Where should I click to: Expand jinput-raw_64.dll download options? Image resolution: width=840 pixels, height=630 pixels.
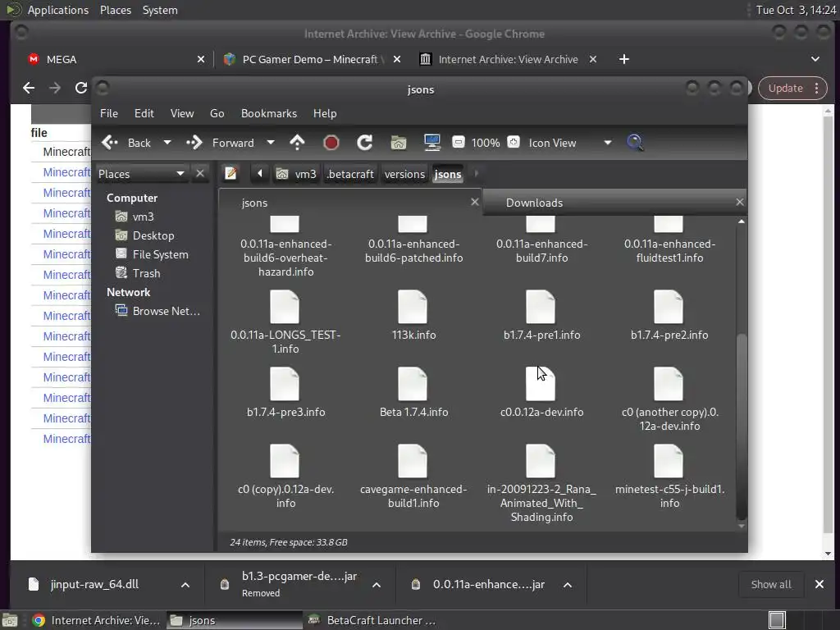tap(185, 584)
